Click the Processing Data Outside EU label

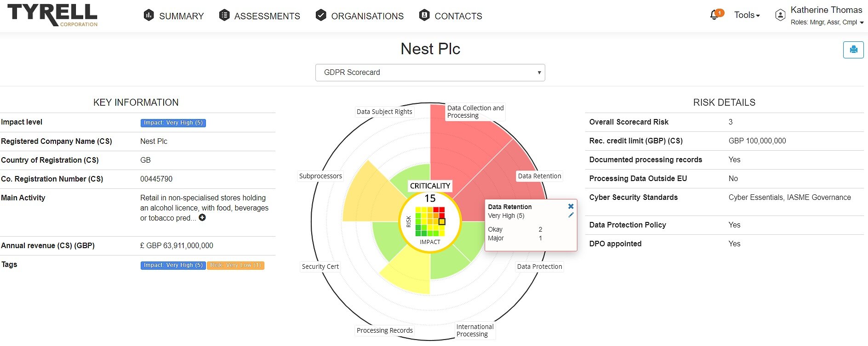[x=638, y=179]
